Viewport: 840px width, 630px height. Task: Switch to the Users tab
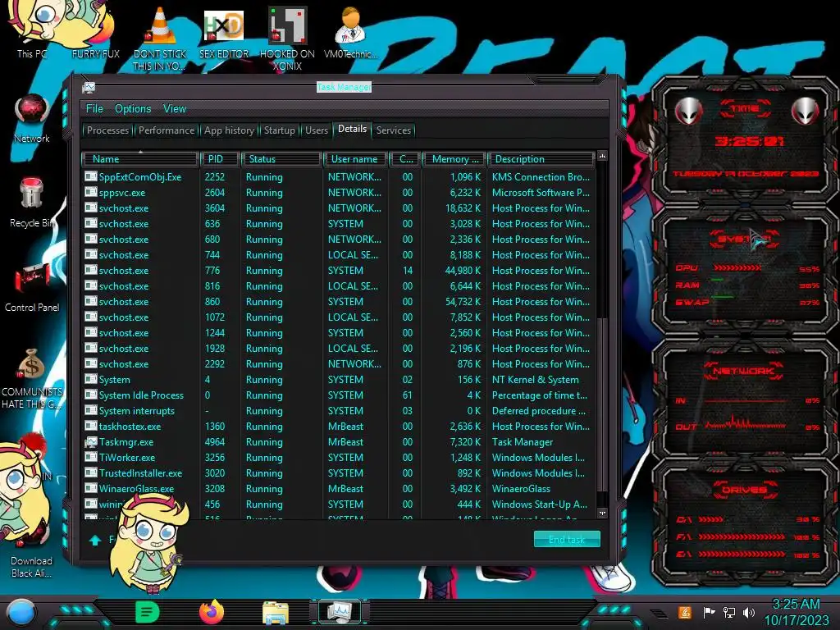click(316, 130)
